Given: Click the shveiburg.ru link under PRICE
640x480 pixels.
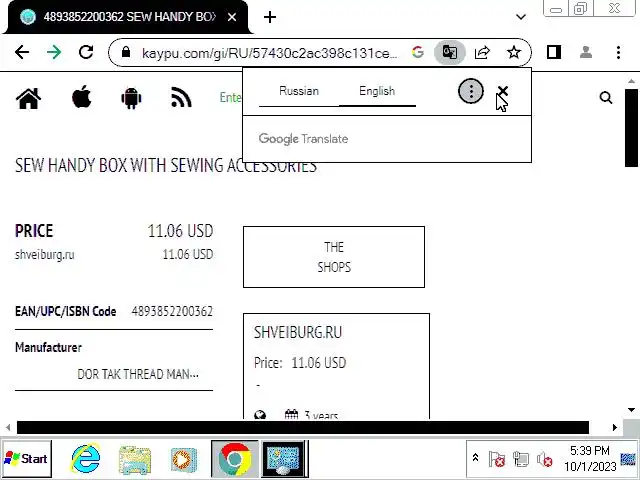Looking at the screenshot, I should (x=45, y=255).
